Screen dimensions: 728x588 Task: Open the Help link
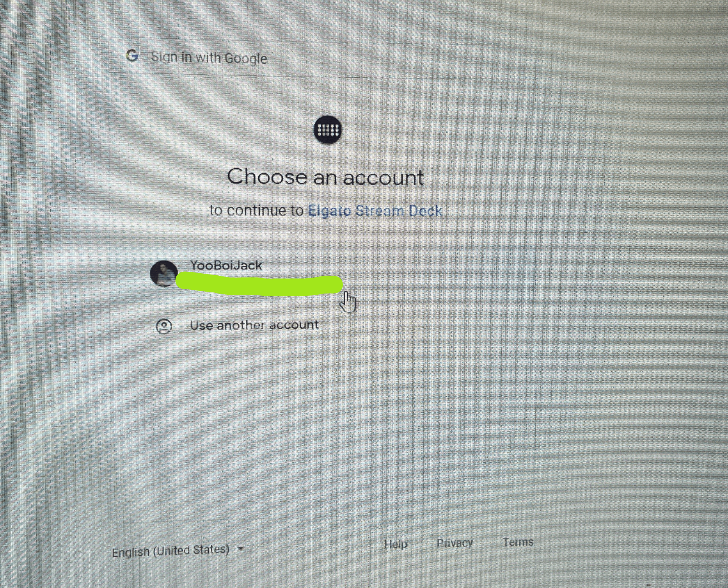coord(396,544)
